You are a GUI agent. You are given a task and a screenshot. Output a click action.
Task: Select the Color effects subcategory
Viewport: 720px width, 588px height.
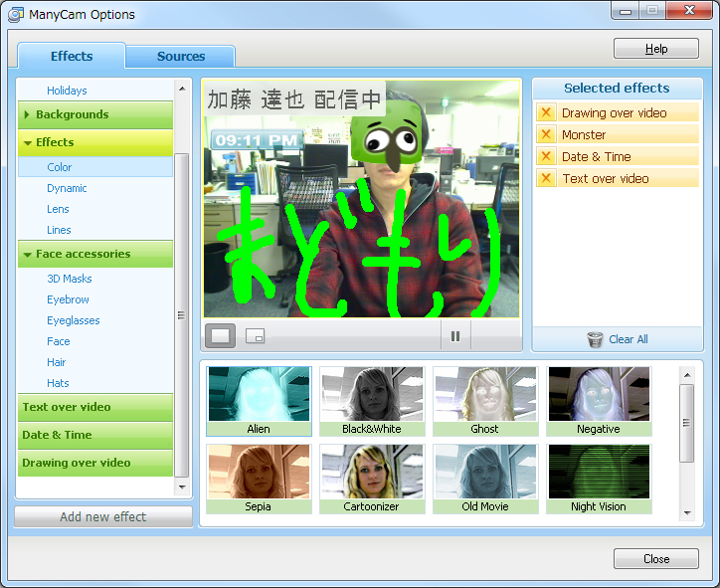point(95,167)
